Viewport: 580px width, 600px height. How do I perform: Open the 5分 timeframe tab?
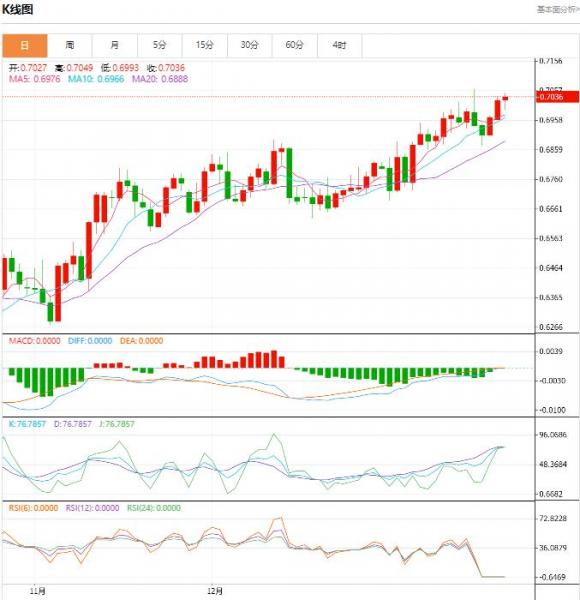pos(160,46)
